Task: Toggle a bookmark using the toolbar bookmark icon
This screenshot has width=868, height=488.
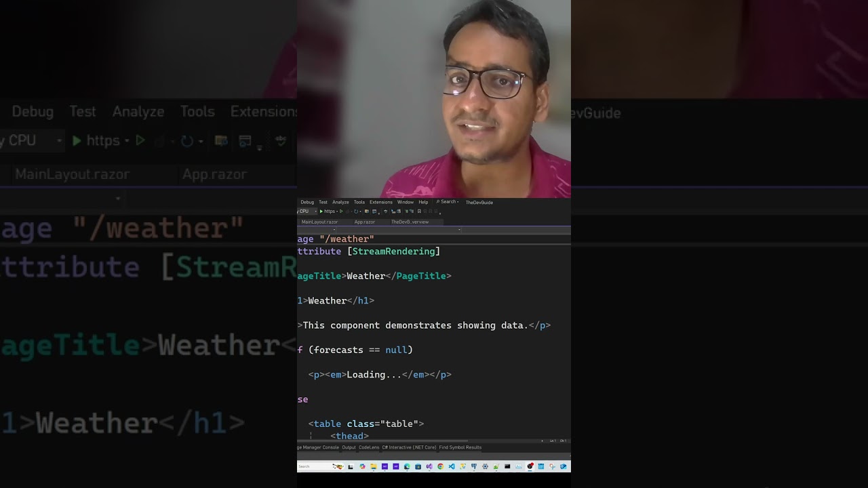Action: pos(419,211)
